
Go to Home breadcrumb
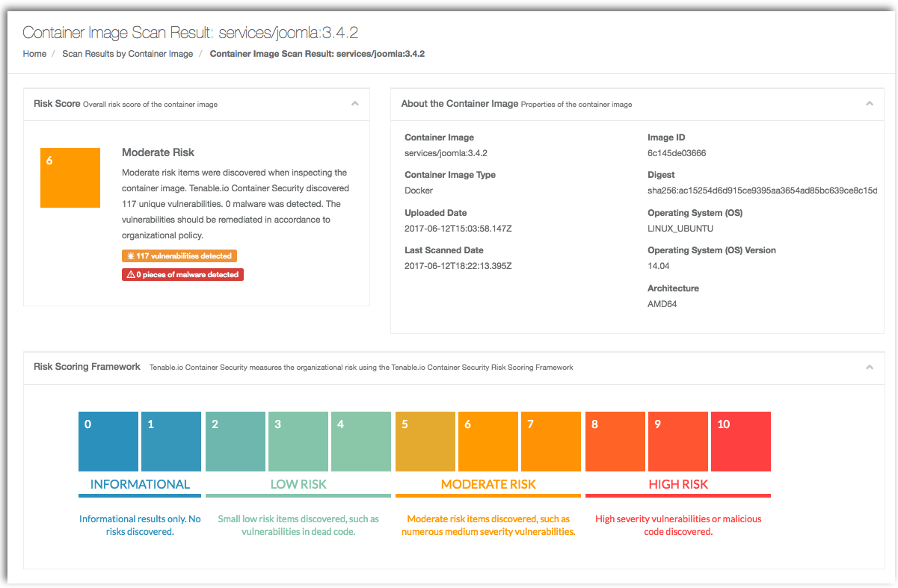coord(34,54)
